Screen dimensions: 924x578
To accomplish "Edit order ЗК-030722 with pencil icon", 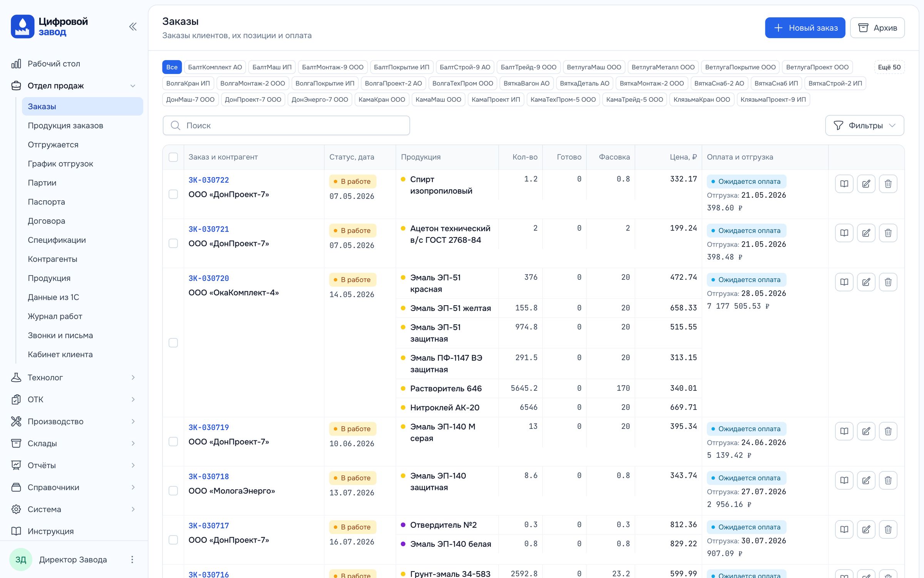I will click(866, 184).
